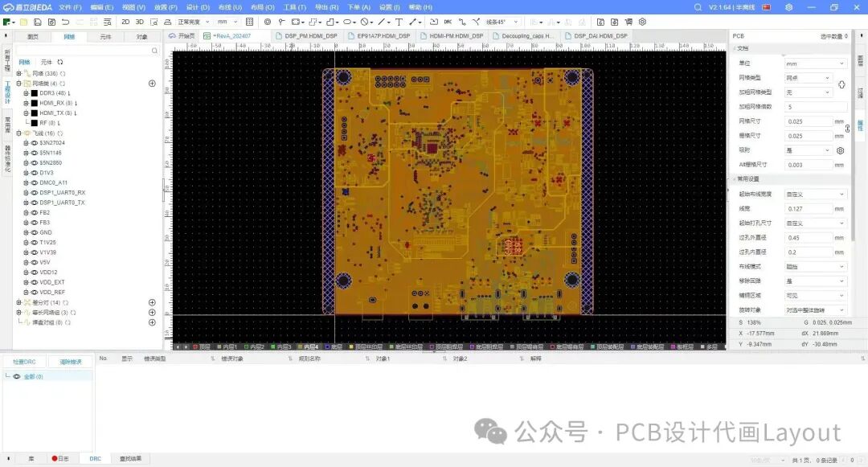This screenshot has height=467, width=868.
Task: Switch to 3D view
Action: (x=140, y=23)
